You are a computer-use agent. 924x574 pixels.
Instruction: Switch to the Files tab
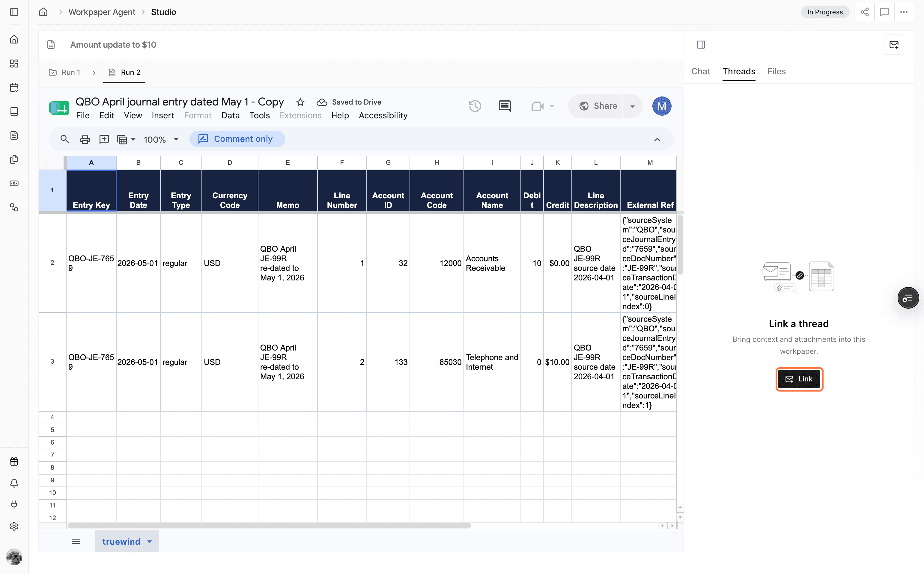776,71
